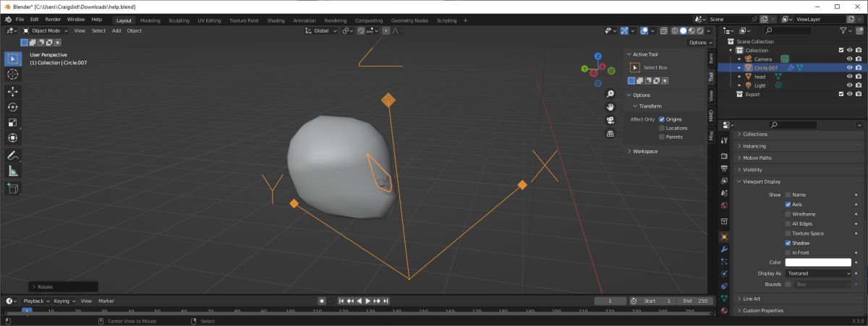Select the Annotate tool
This screenshot has height=326, width=868.
click(13, 155)
